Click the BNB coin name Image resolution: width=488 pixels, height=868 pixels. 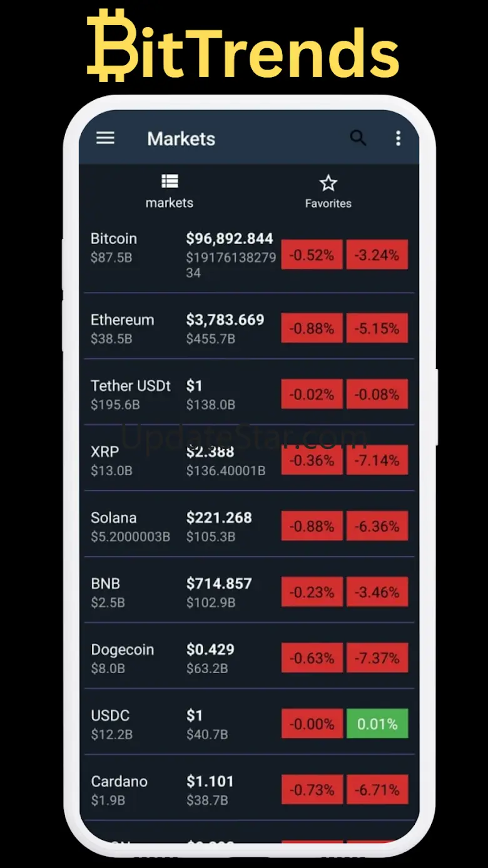click(106, 584)
